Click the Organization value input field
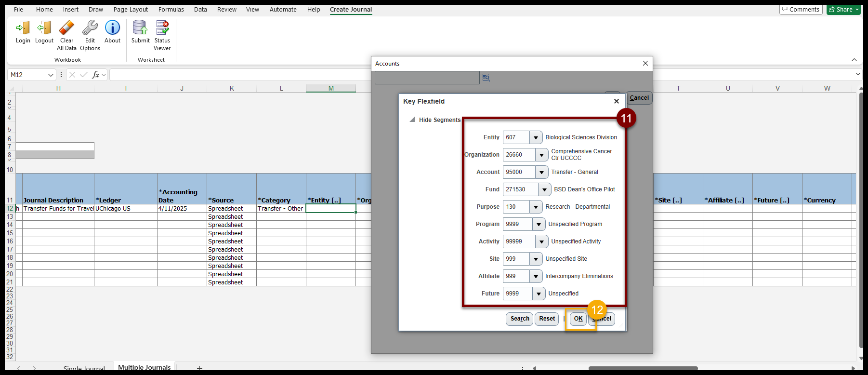 (519, 155)
